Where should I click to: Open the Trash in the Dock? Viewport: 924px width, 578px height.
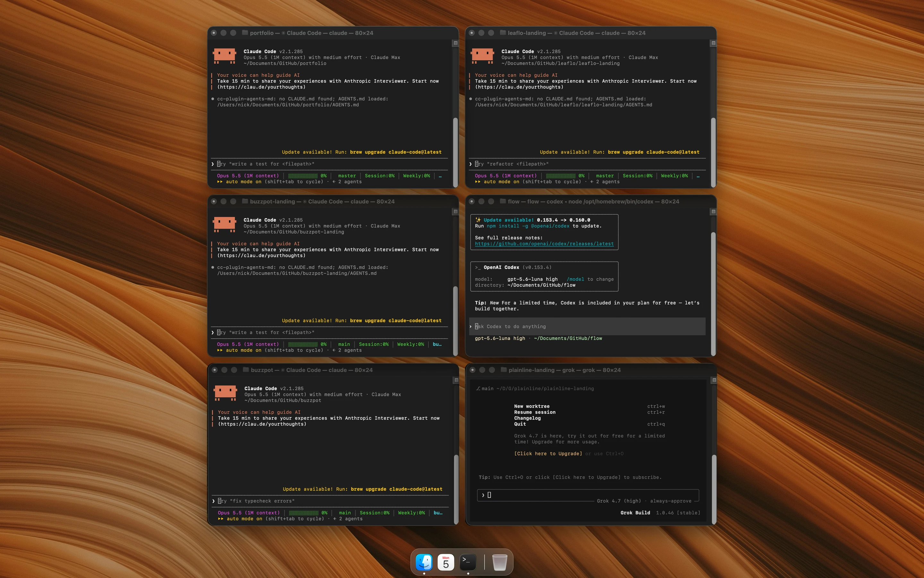[500, 562]
